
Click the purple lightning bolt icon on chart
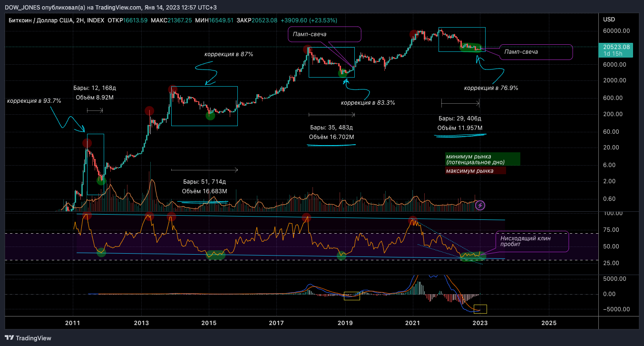click(480, 205)
